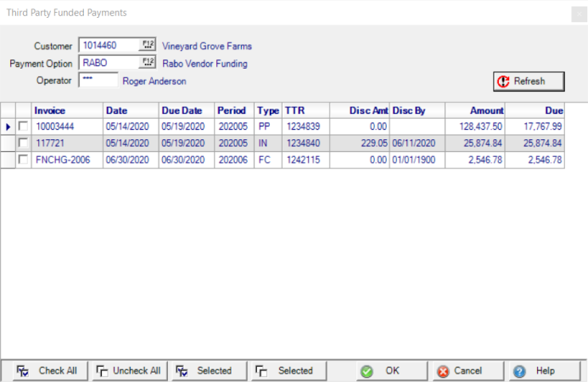Focus the Customer number field
Screen dimensions: 588x382
click(109, 45)
